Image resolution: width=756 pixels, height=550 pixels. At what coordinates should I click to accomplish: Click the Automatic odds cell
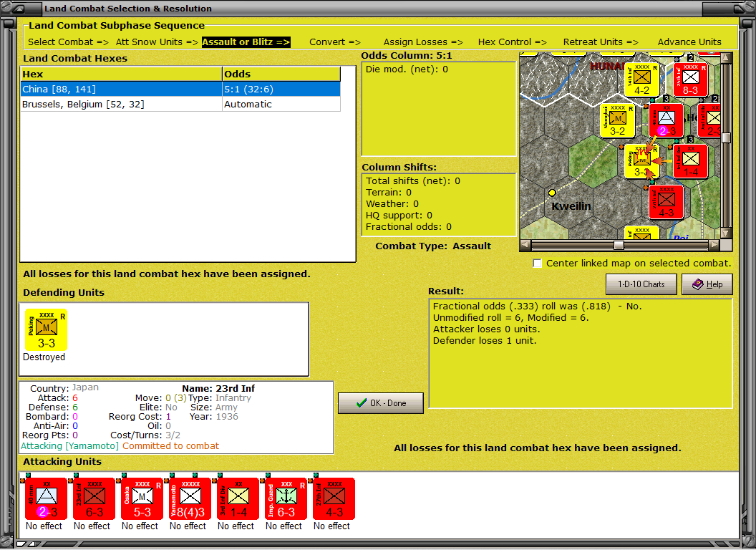[281, 105]
